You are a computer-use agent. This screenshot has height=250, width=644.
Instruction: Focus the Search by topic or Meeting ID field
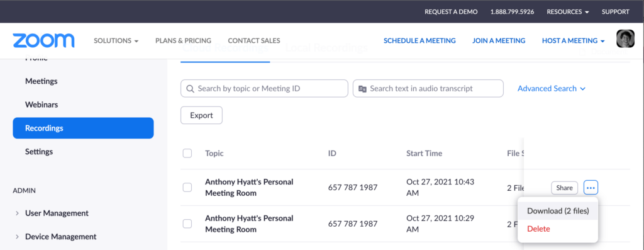[264, 88]
